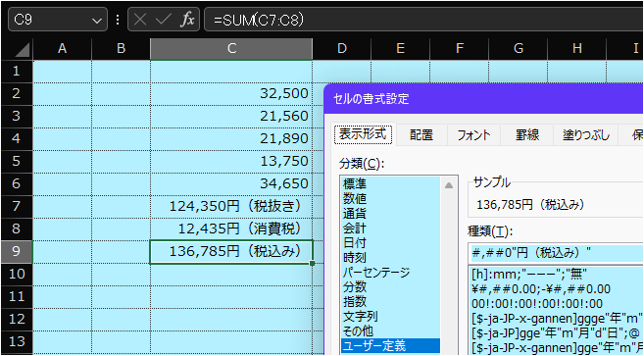Choose 分数 in the category list
This screenshot has width=644, height=356.
coord(390,287)
